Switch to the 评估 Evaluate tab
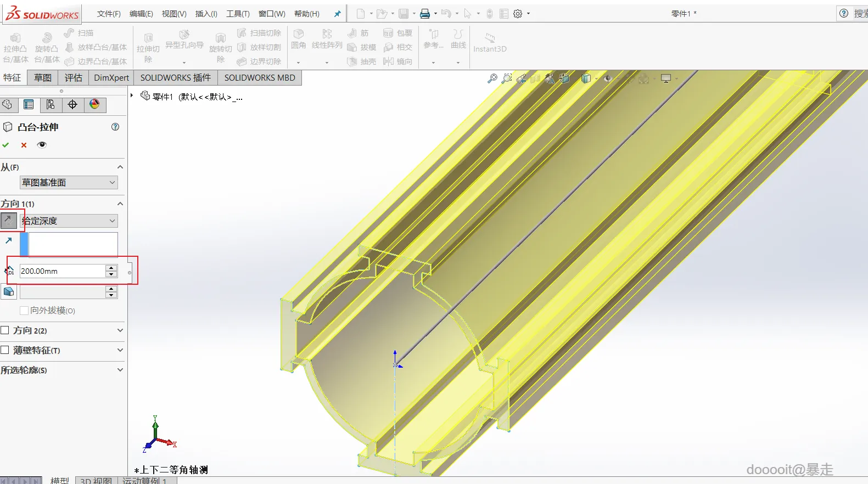The height and width of the screenshot is (484, 868). (x=73, y=78)
